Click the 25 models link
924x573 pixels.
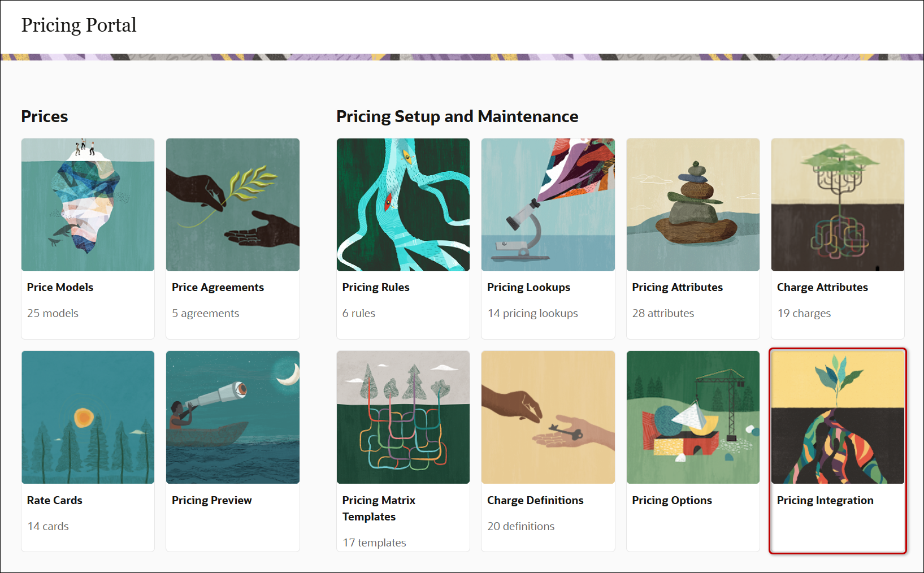(x=53, y=313)
